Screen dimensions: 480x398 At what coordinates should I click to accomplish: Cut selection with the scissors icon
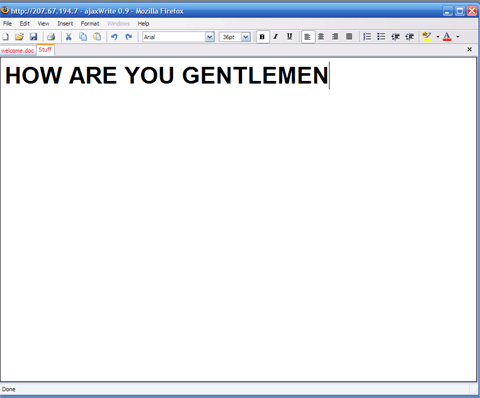click(69, 37)
